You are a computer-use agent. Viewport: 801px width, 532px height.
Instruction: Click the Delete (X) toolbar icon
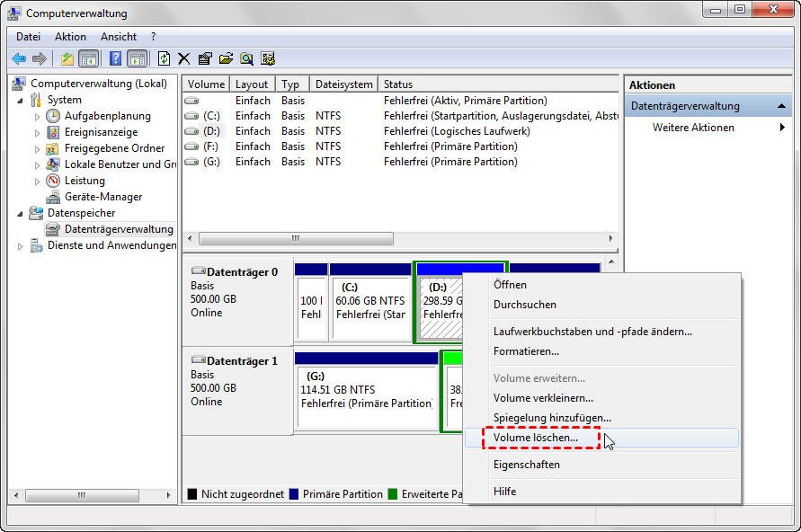[183, 58]
